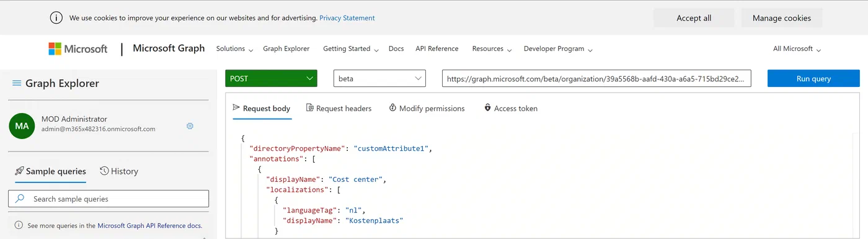Open the Sample queries tab
Screen dimensions: 868x239
50,171
